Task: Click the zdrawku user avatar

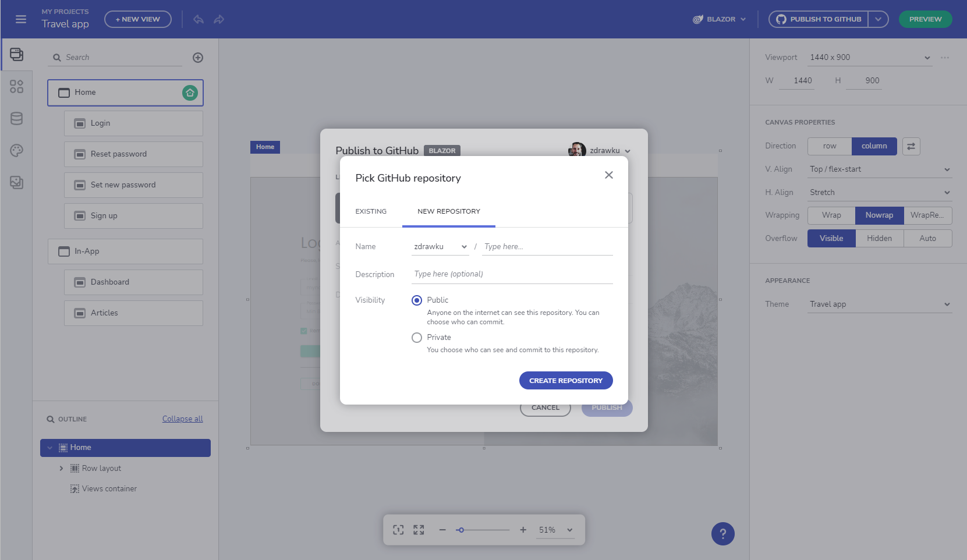Action: (577, 150)
